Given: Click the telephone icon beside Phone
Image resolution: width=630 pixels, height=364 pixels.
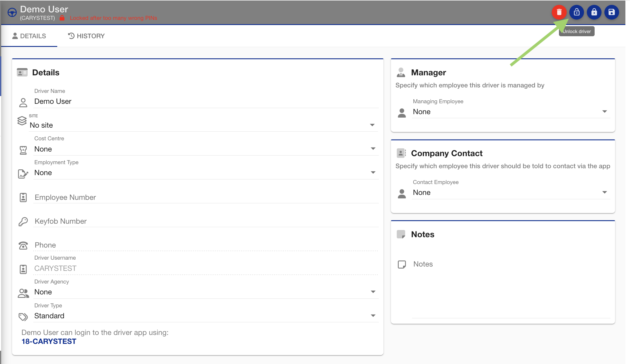Looking at the screenshot, I should point(23,246).
